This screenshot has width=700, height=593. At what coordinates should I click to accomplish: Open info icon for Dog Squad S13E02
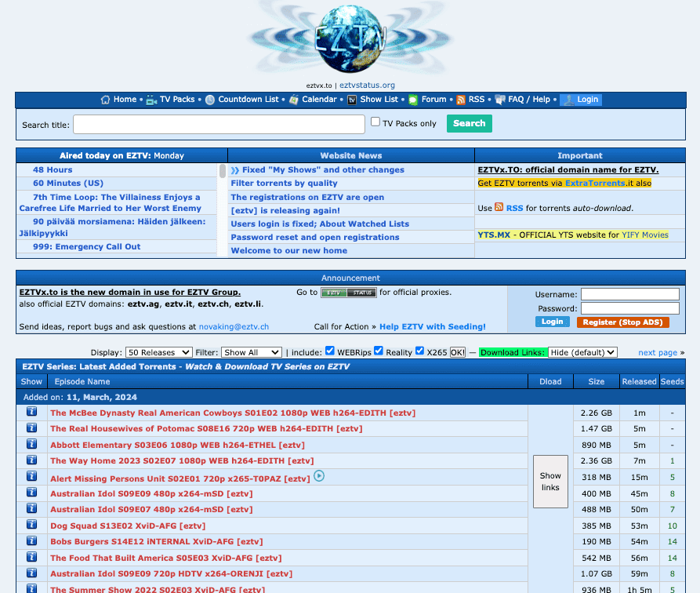click(x=31, y=524)
